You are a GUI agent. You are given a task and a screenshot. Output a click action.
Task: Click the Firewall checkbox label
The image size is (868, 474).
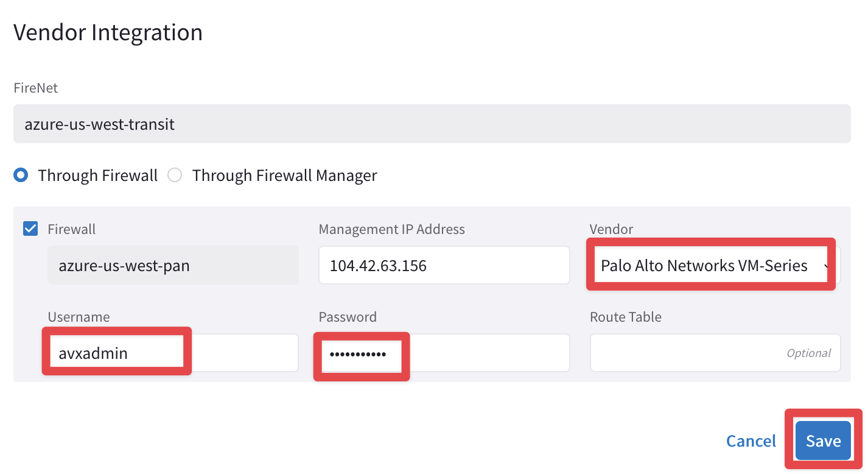[71, 229]
